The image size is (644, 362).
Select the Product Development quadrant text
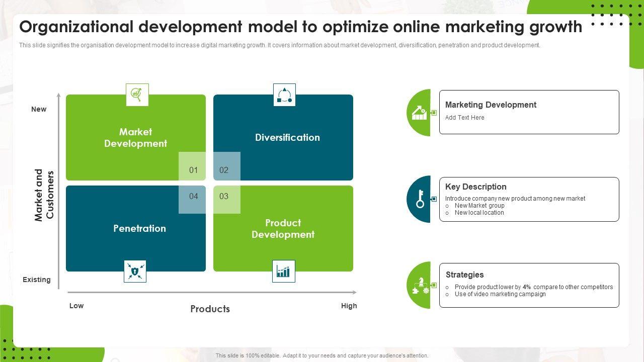point(283,229)
